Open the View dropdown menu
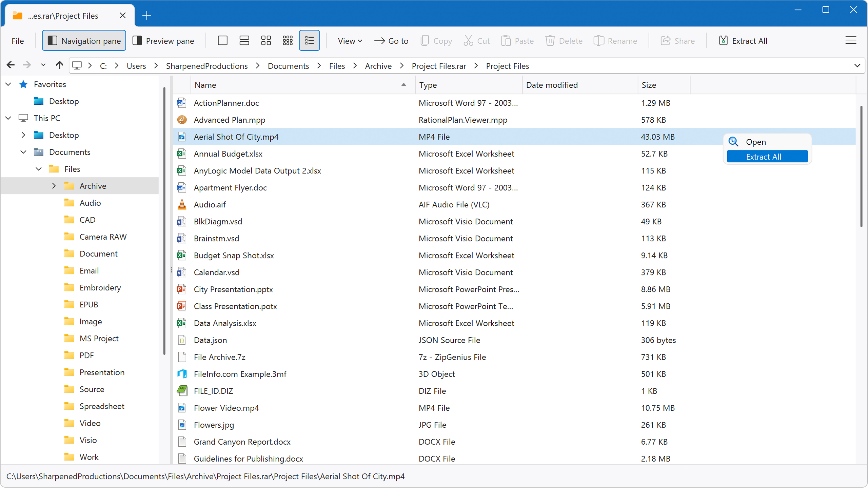The image size is (868, 488). point(350,41)
